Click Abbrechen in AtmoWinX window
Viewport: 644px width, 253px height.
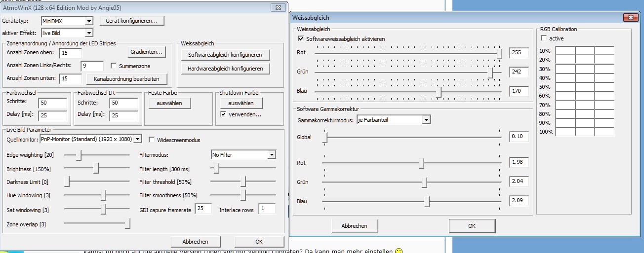(195, 242)
